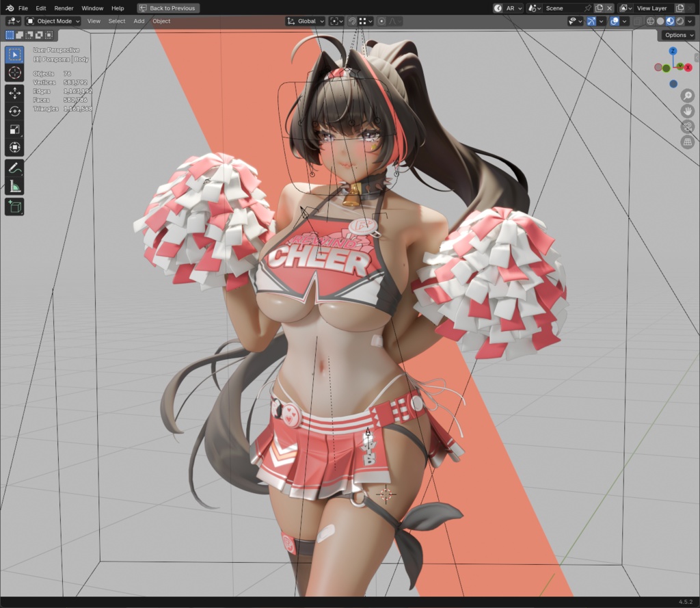The height and width of the screenshot is (608, 700).
Task: Open the Render menu
Action: point(63,8)
